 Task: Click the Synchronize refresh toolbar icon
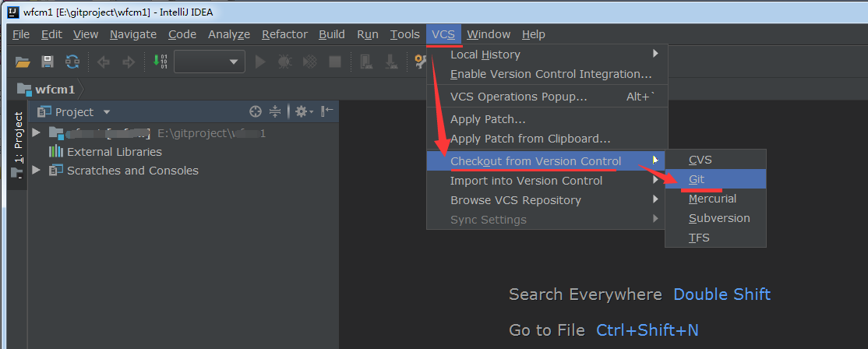pos(72,62)
